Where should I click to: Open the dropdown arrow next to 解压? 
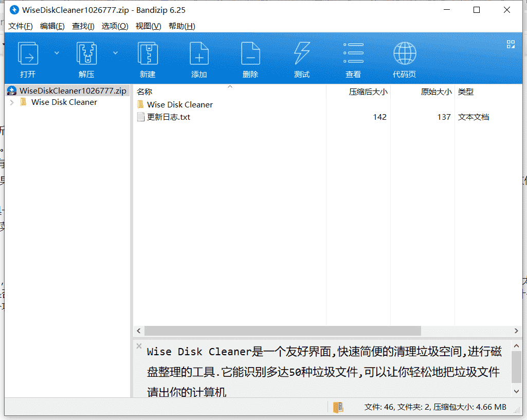click(115, 53)
